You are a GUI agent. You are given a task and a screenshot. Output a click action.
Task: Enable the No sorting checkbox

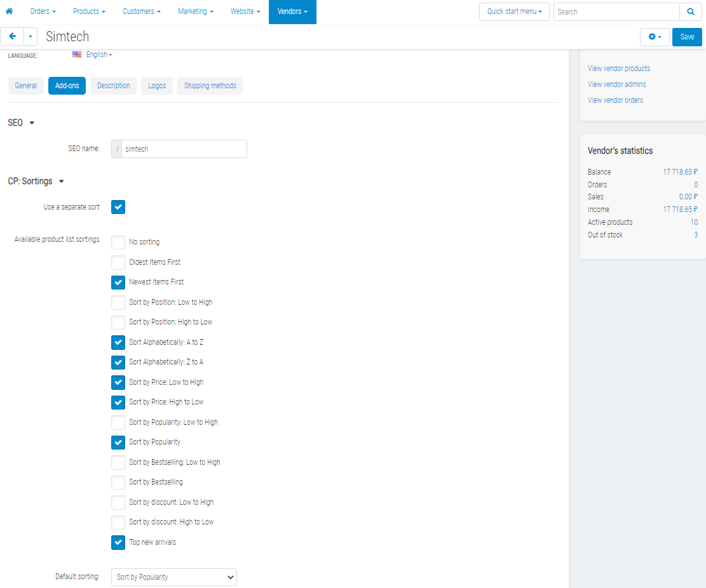coord(118,242)
